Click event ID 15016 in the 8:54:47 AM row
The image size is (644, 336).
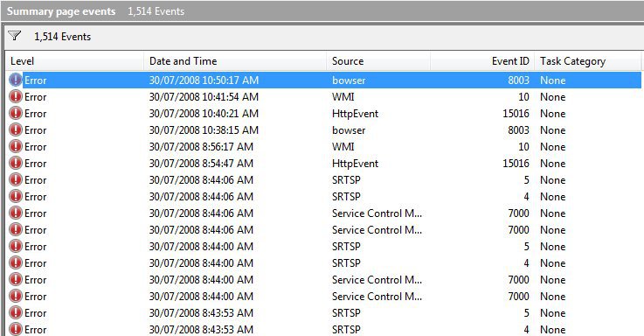point(516,164)
